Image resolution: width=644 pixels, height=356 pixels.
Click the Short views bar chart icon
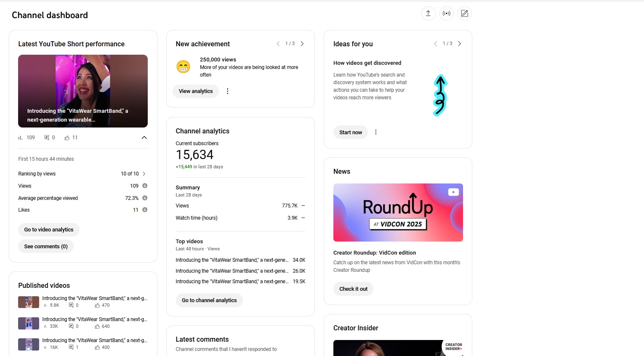click(x=20, y=138)
